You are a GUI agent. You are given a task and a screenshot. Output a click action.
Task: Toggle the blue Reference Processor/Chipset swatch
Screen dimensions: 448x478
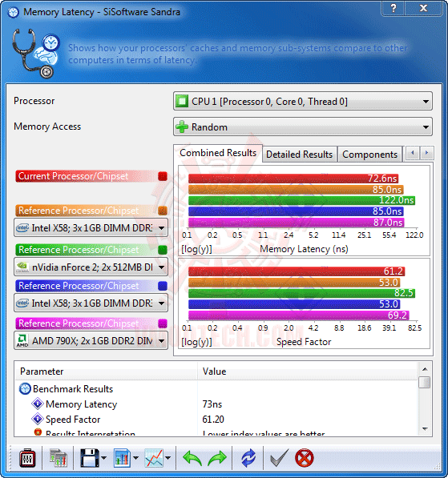click(163, 286)
